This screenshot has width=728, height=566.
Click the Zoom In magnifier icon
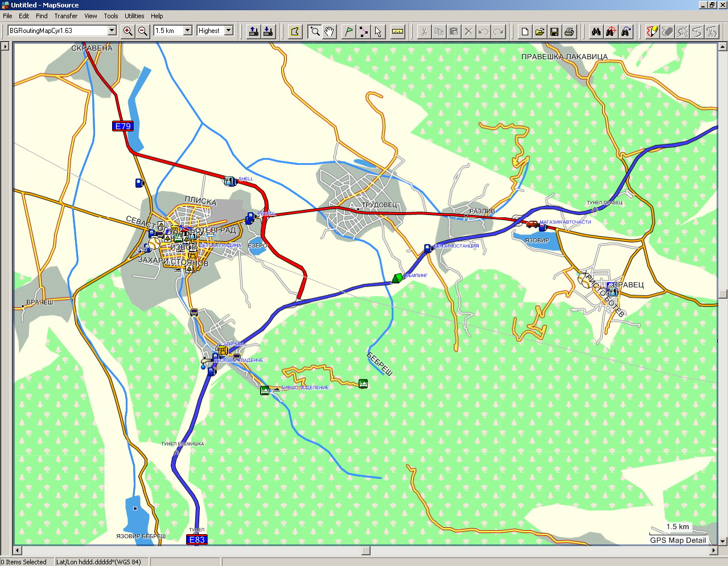coord(128,31)
